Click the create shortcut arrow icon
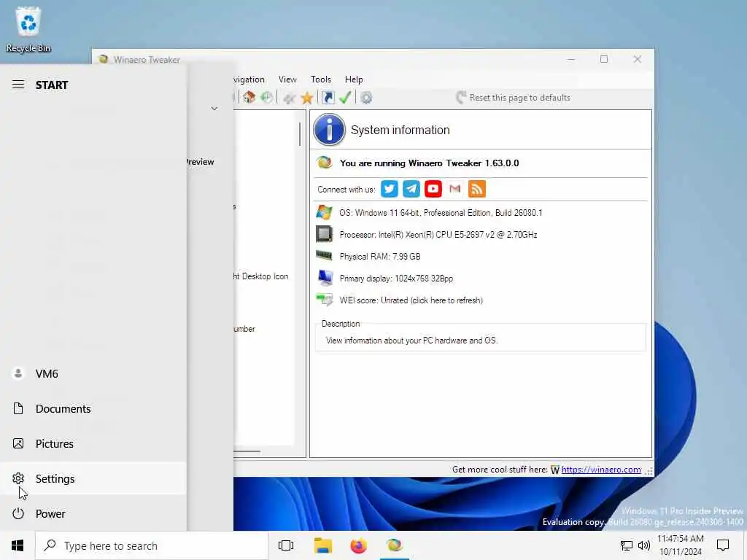 coord(328,98)
